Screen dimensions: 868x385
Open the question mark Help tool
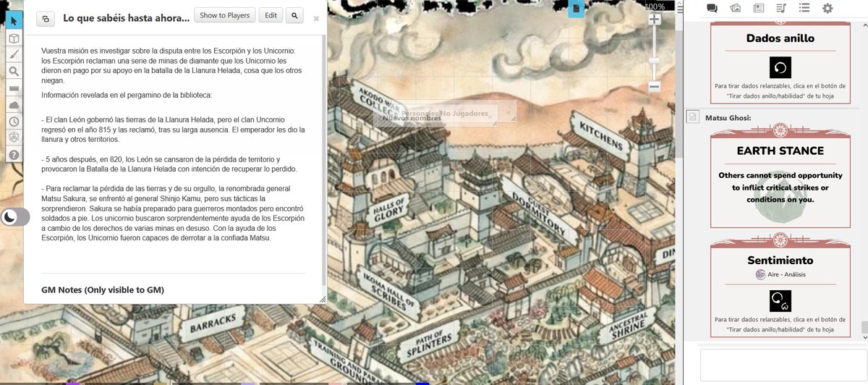click(x=14, y=155)
